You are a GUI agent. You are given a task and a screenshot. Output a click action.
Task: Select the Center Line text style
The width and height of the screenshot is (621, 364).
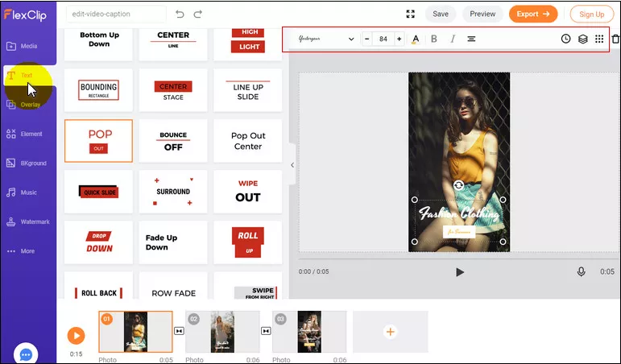pos(173,44)
